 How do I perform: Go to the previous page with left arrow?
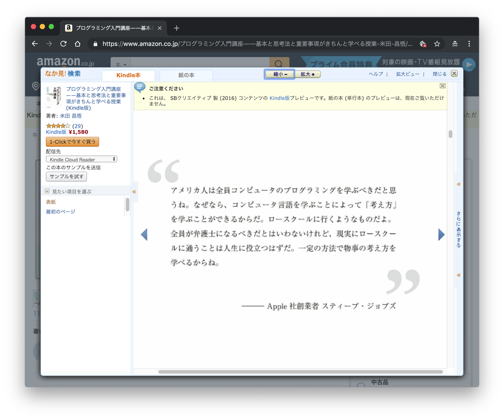coord(144,234)
